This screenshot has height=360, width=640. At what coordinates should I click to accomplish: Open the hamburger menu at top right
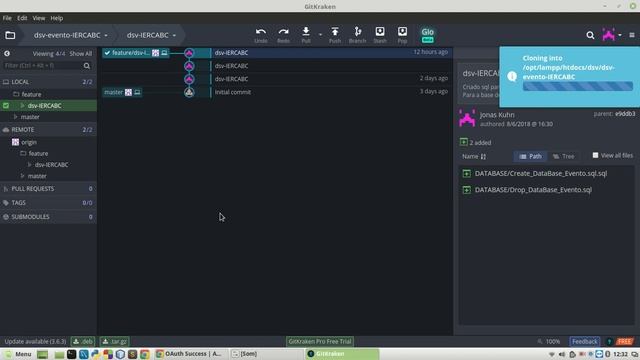pyautogui.click(x=632, y=35)
